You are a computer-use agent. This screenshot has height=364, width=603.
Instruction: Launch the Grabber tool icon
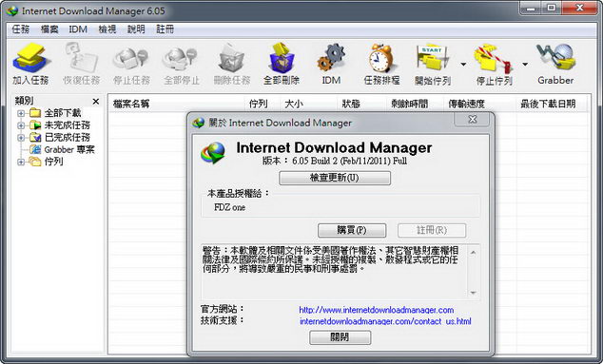click(x=555, y=58)
